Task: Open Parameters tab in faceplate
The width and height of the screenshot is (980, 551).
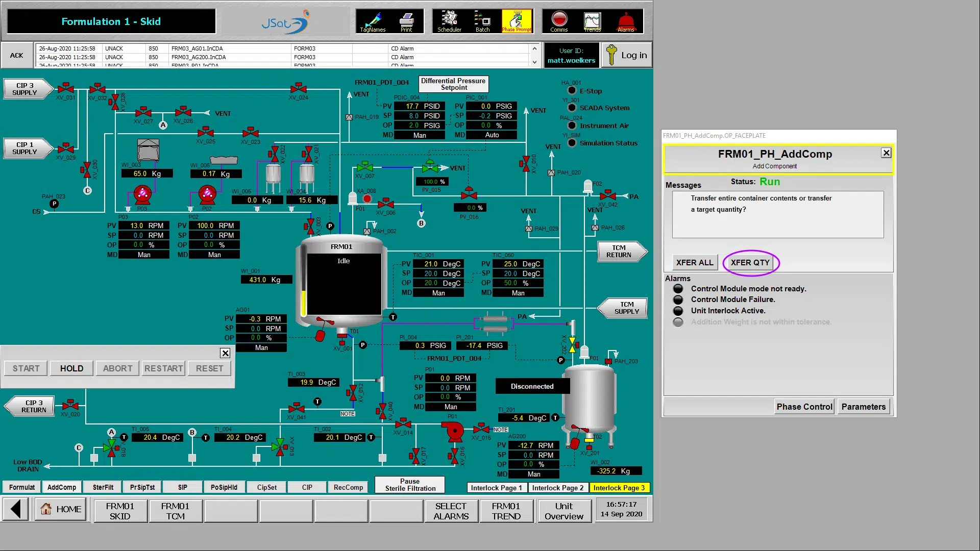Action: click(863, 407)
